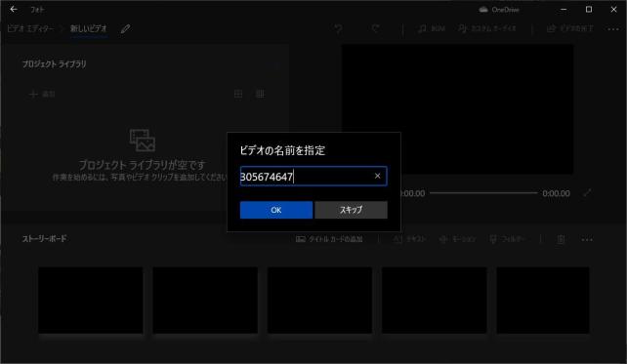Minimize the Photos app window

point(564,9)
